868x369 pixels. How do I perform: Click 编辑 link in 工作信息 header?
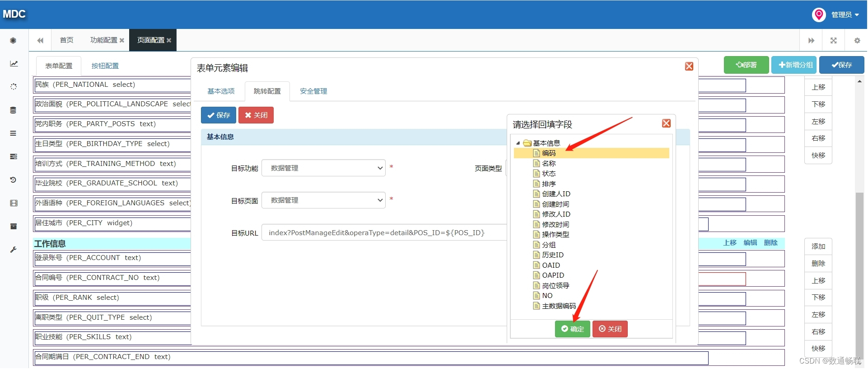[x=750, y=243]
